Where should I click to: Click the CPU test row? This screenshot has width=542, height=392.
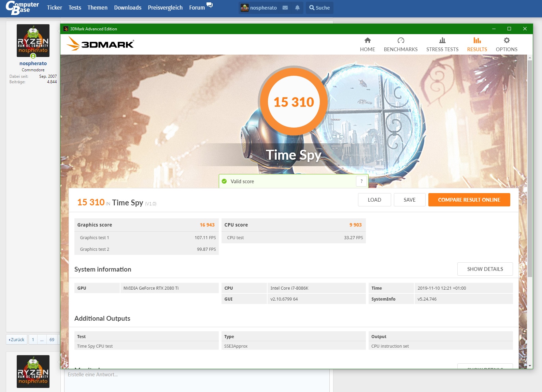294,237
